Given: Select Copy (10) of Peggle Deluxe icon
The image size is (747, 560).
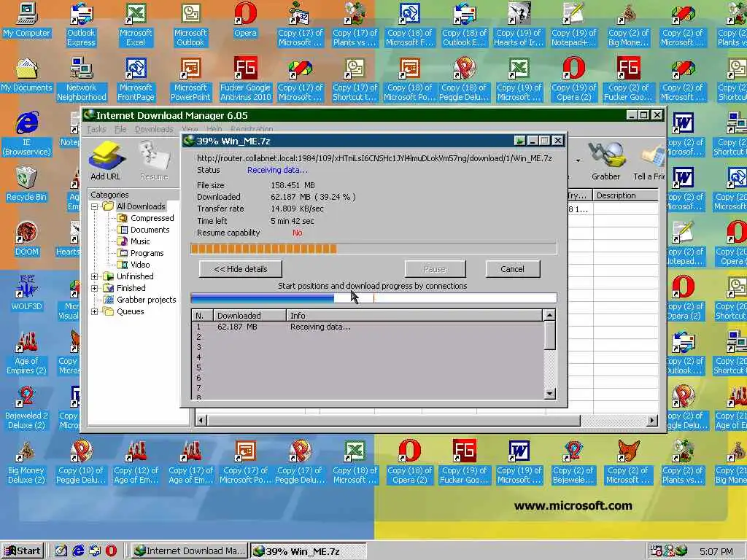Looking at the screenshot, I should pos(81,462).
